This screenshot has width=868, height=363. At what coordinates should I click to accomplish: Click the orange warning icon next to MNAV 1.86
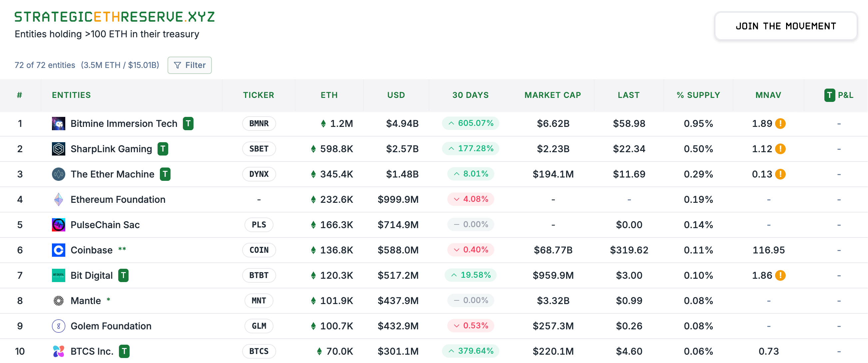coord(780,275)
